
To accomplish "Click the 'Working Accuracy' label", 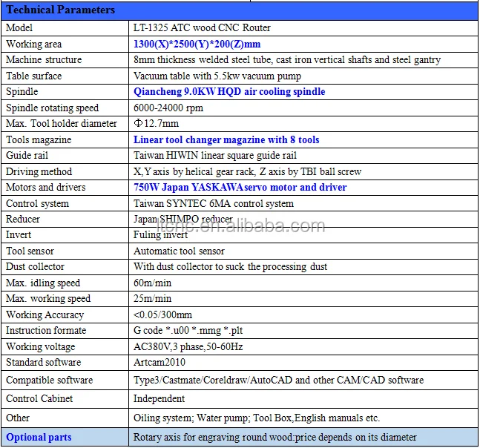I will click(x=45, y=315).
